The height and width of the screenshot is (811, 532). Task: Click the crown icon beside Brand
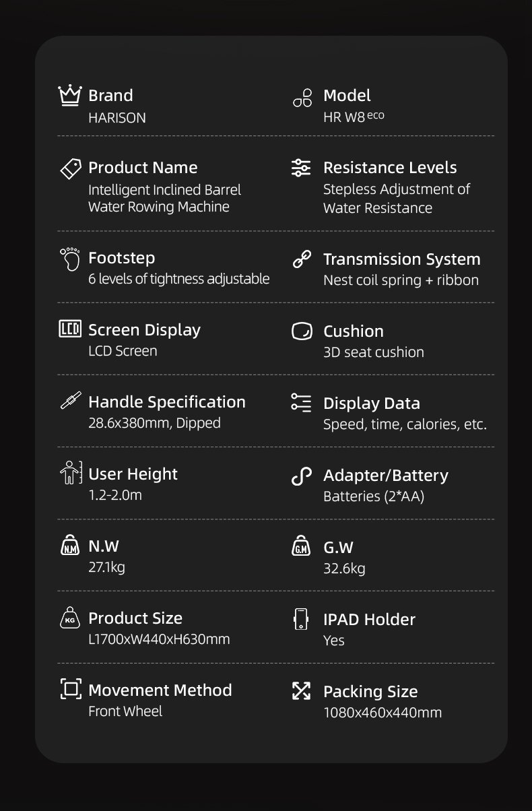(x=70, y=96)
